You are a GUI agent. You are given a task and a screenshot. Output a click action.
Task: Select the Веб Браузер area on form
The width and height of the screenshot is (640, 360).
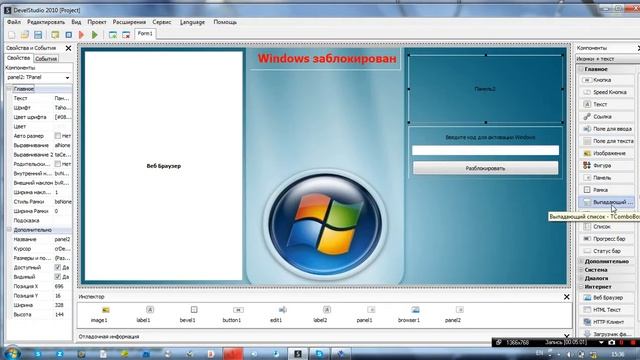pyautogui.click(x=164, y=166)
